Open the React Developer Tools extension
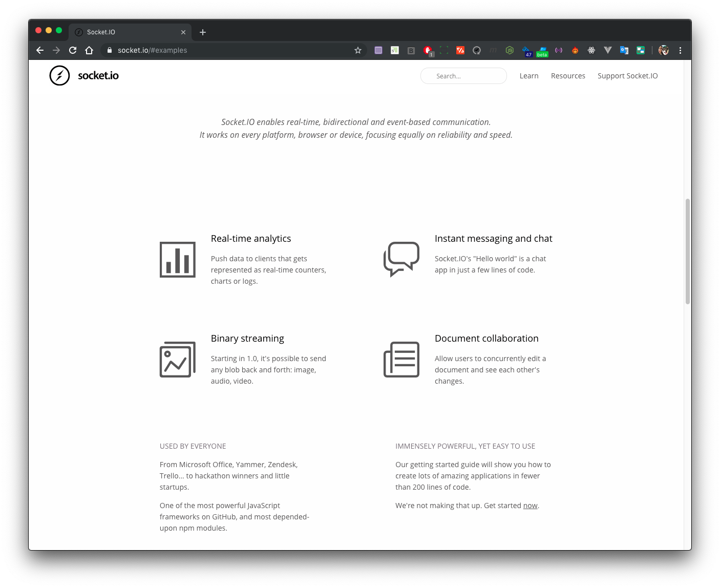720x588 pixels. (x=591, y=50)
